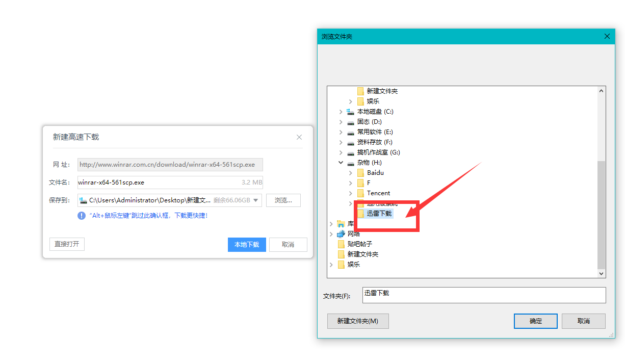This screenshot has width=625, height=364.
Task: Confirm folder selection with 确定
Action: click(x=536, y=321)
